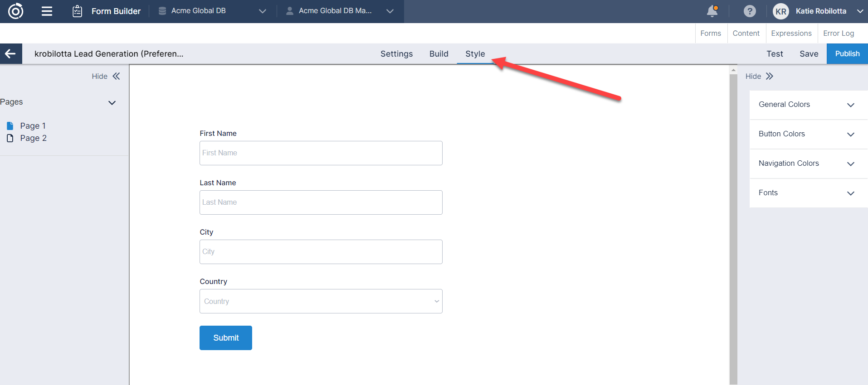This screenshot has width=868, height=385.
Task: Select Page 1 in pages list
Action: (33, 126)
